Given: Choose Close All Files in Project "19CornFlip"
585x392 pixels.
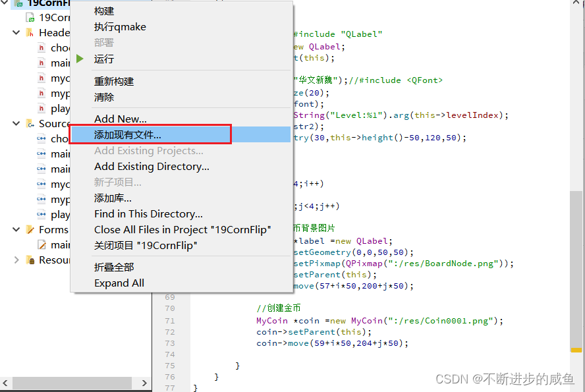Looking at the screenshot, I should click(x=182, y=230).
